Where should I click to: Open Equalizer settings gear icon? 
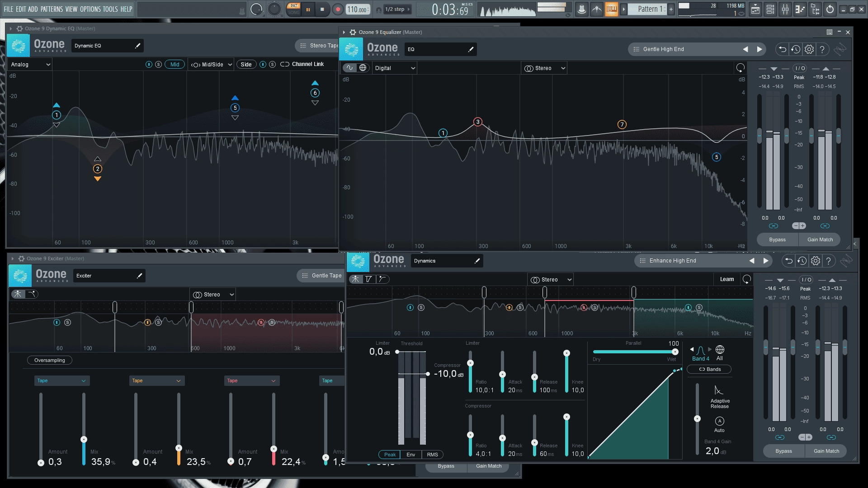tap(809, 49)
